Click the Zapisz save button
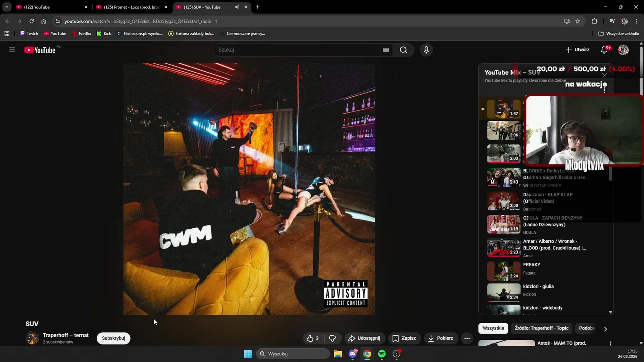644x362 pixels. pos(404,338)
